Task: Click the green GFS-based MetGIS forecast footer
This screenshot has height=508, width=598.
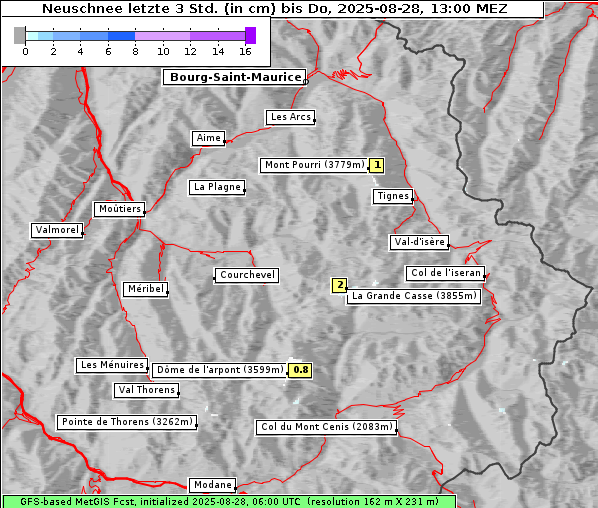Action: click(x=229, y=502)
